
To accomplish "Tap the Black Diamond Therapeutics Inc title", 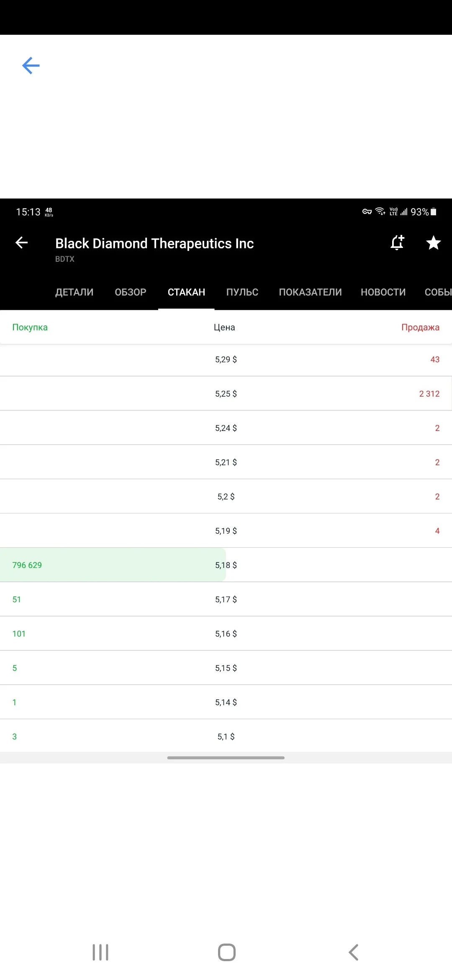I will [154, 243].
